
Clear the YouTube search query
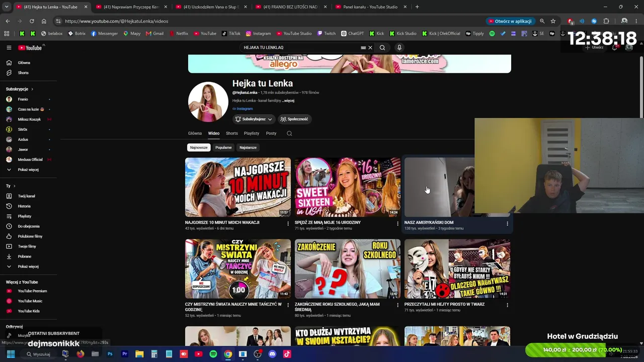pos(370,48)
